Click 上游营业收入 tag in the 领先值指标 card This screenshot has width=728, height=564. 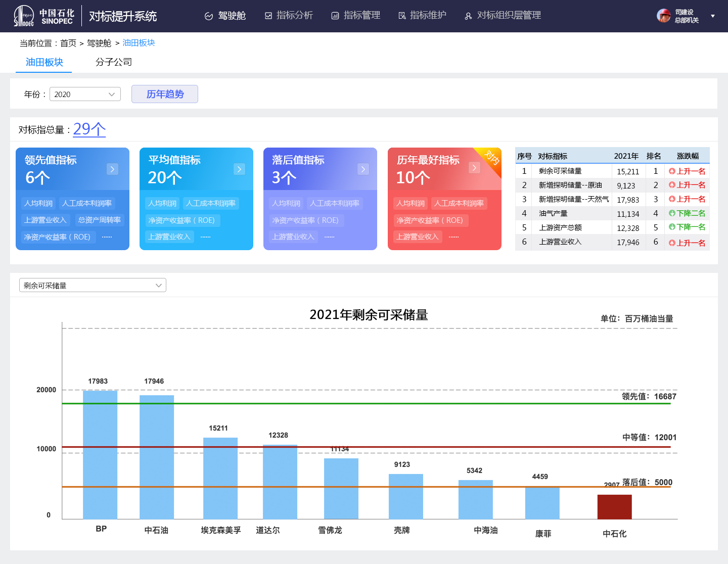(x=45, y=220)
